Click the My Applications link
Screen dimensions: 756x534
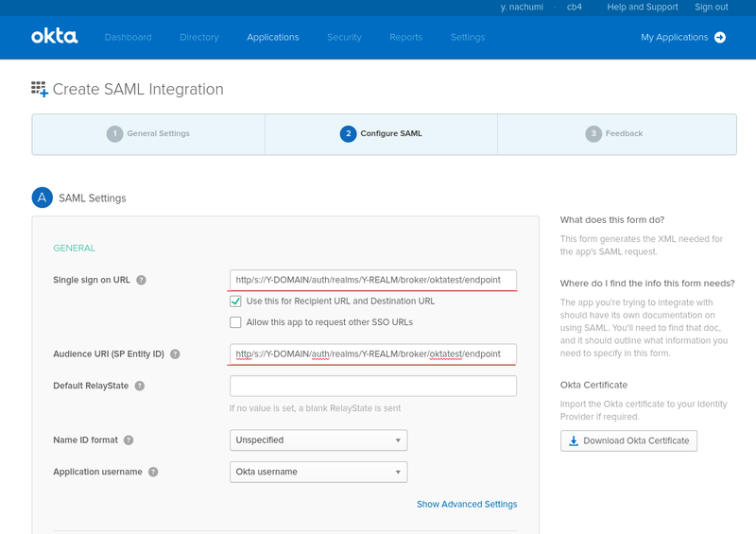[675, 37]
